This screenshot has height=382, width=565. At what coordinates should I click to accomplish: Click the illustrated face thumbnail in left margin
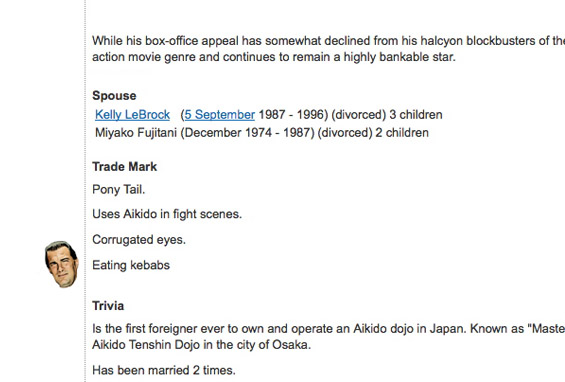pos(62,264)
